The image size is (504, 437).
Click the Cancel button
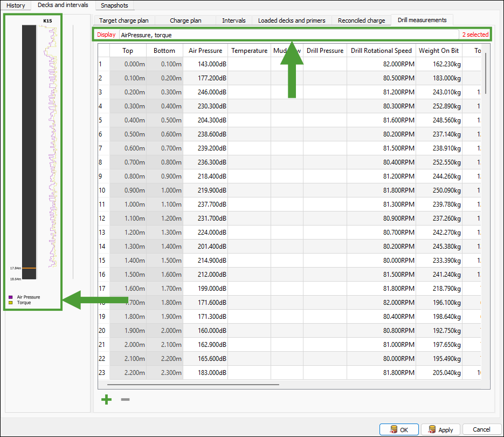(481, 429)
